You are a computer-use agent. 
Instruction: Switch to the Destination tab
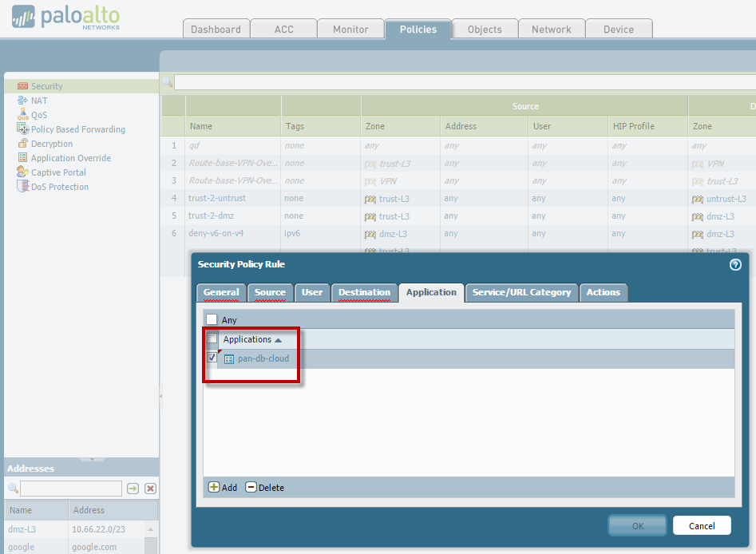click(x=364, y=292)
